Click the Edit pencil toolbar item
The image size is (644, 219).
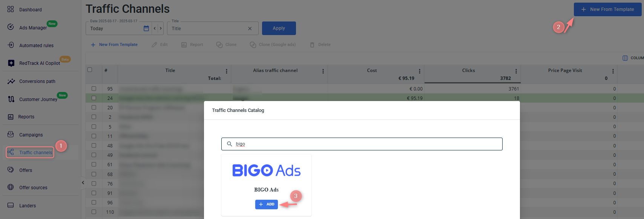[x=159, y=44]
